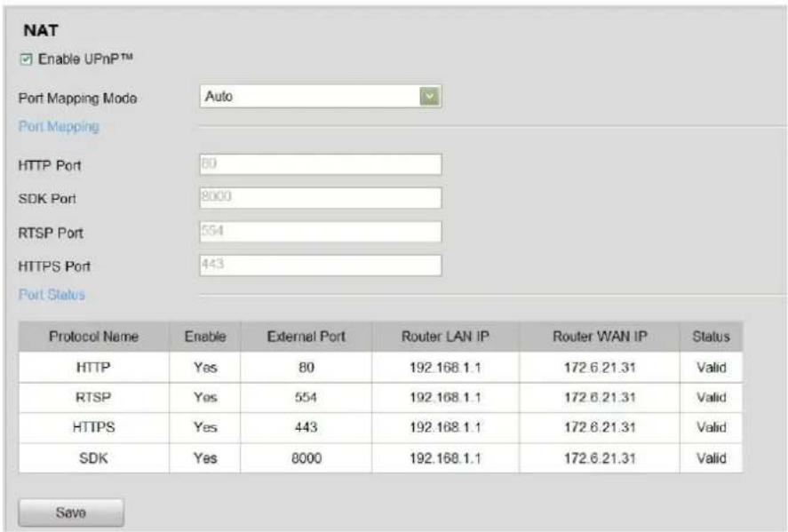788x532 pixels.
Task: Click the SDK Port input field
Action: (321, 198)
